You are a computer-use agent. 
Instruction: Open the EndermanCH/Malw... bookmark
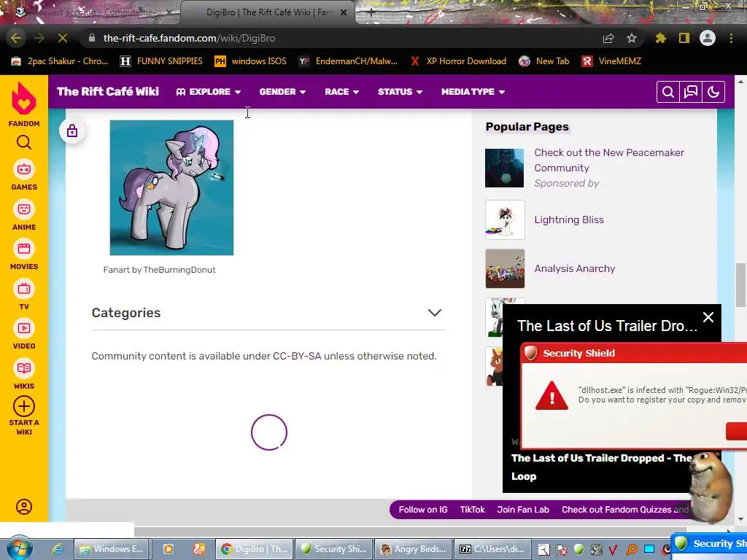(348, 61)
